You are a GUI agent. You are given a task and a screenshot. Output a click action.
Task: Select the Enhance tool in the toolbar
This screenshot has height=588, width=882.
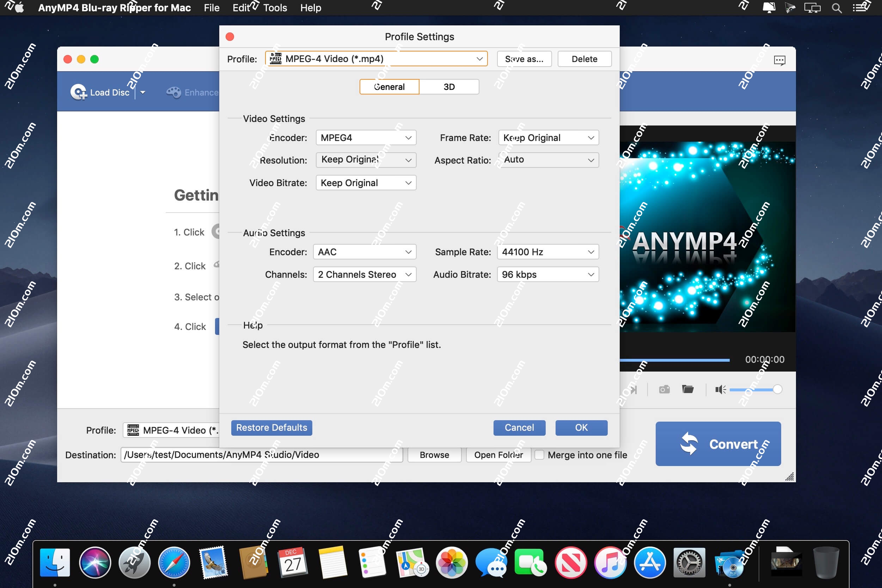click(174, 92)
